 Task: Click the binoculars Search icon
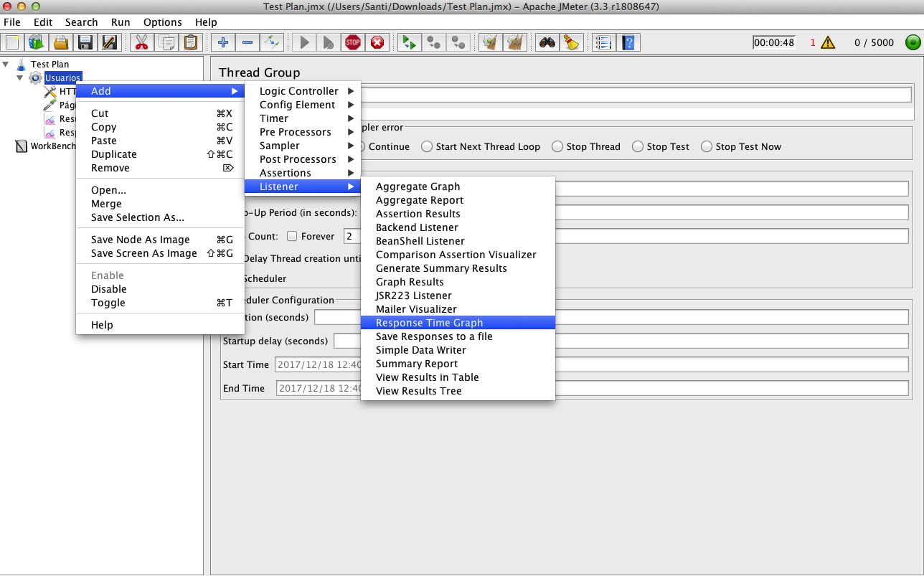coord(547,42)
